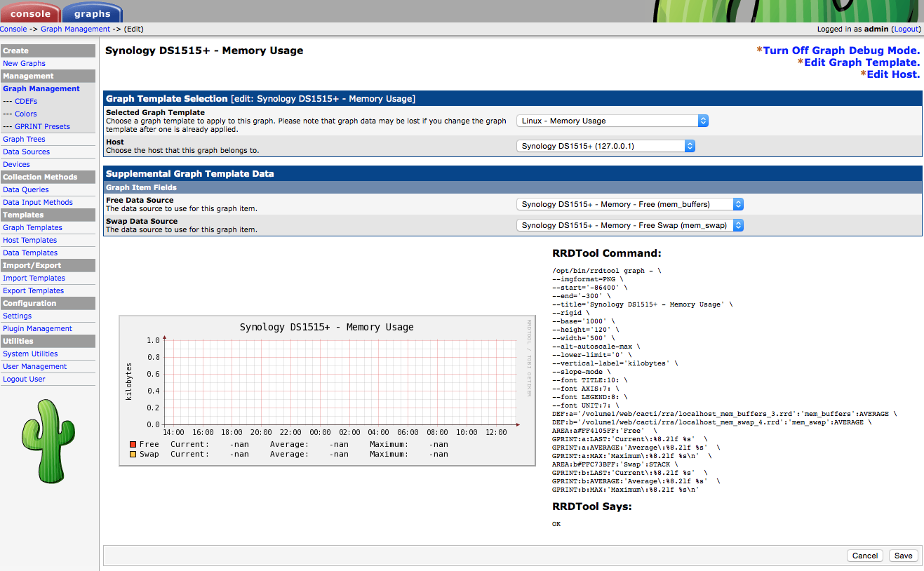Open User Management
The image size is (924, 571).
pos(34,366)
